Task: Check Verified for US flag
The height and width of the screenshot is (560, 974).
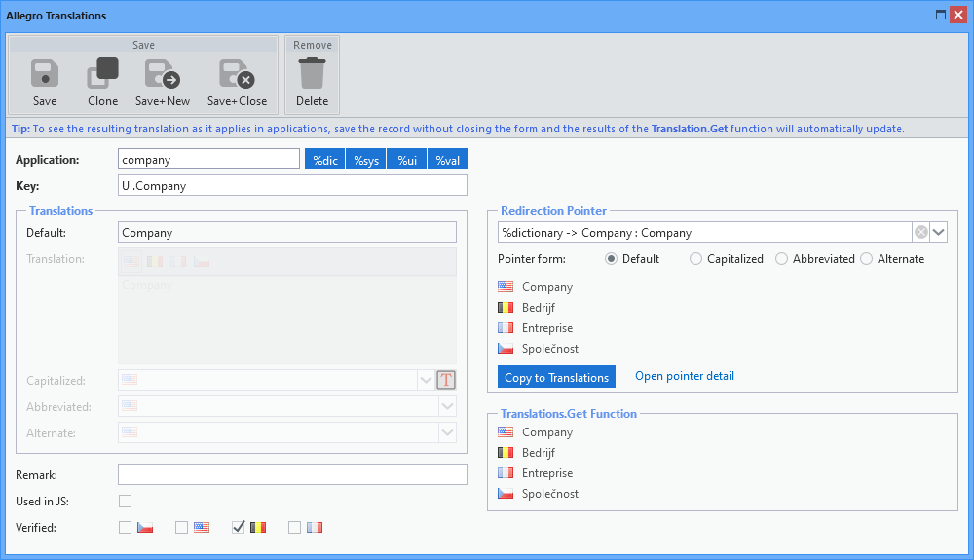Action: coord(181,527)
